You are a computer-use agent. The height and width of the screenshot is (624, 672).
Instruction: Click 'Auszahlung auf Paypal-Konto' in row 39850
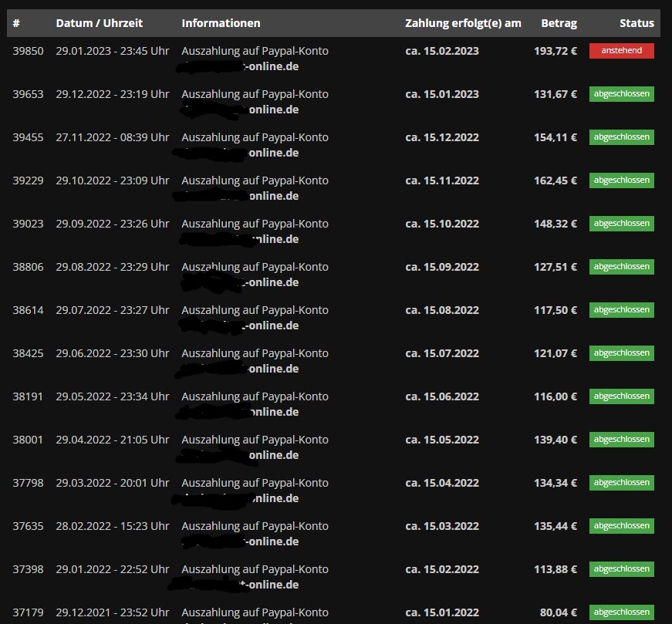pyautogui.click(x=255, y=51)
